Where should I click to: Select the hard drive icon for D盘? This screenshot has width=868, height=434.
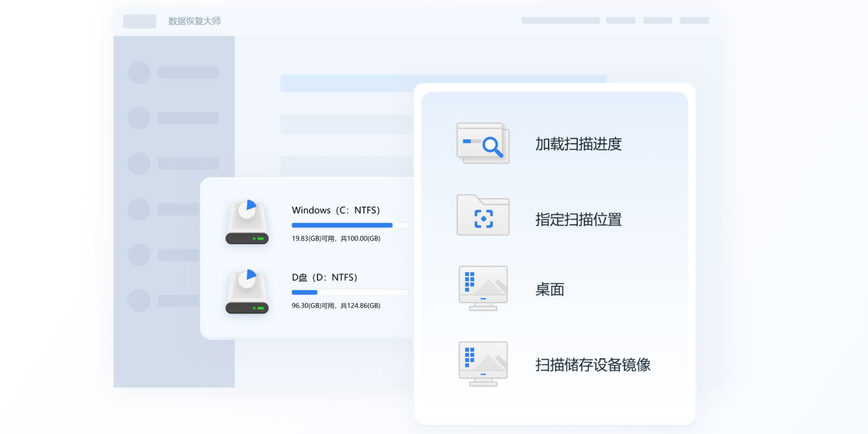click(x=247, y=291)
